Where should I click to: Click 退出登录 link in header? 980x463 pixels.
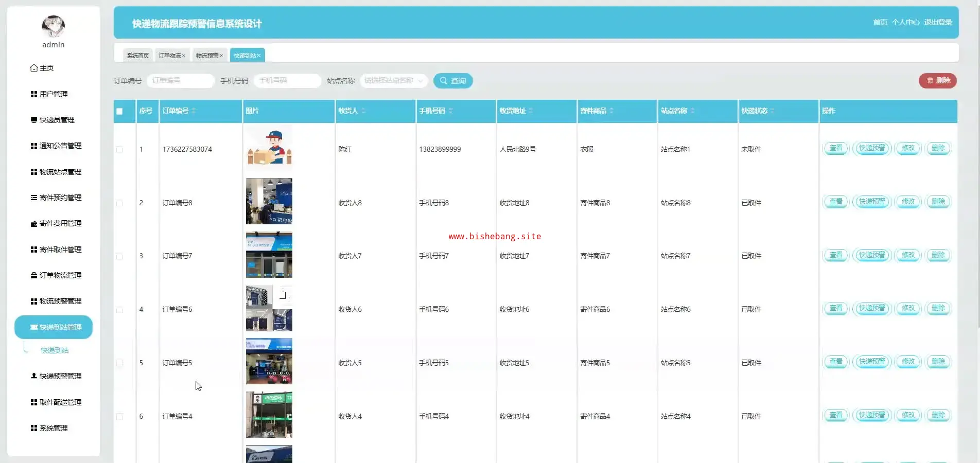[x=938, y=22]
